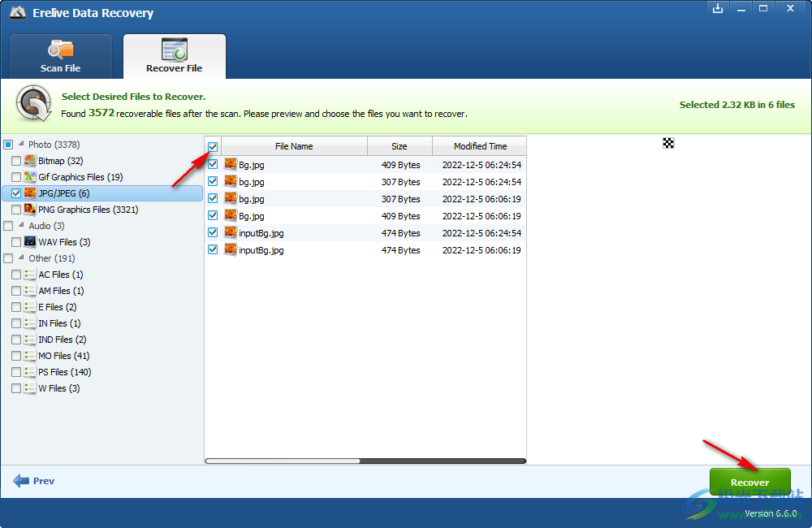Viewport: 812px width, 528px height.
Task: Sort by Modified Time column header
Action: point(480,146)
